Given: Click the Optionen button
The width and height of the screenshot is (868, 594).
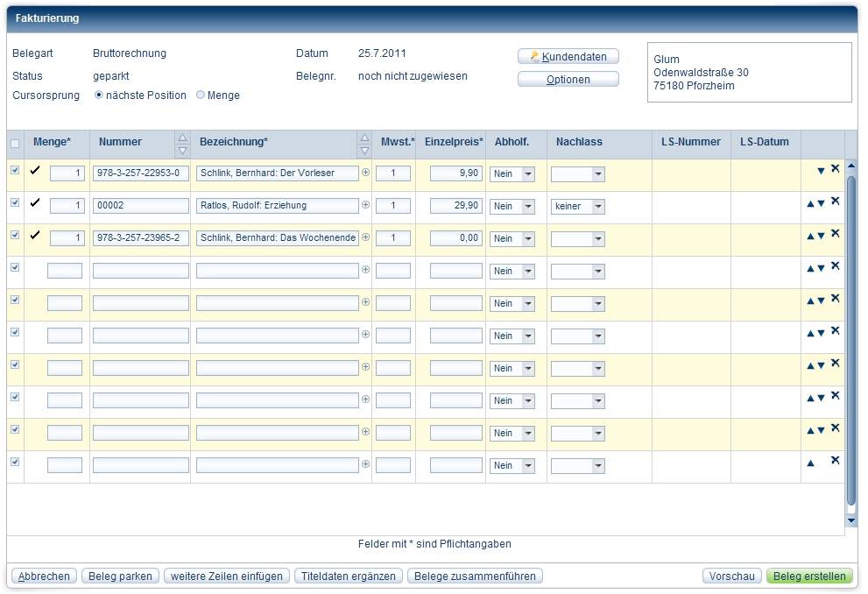Looking at the screenshot, I should point(568,80).
